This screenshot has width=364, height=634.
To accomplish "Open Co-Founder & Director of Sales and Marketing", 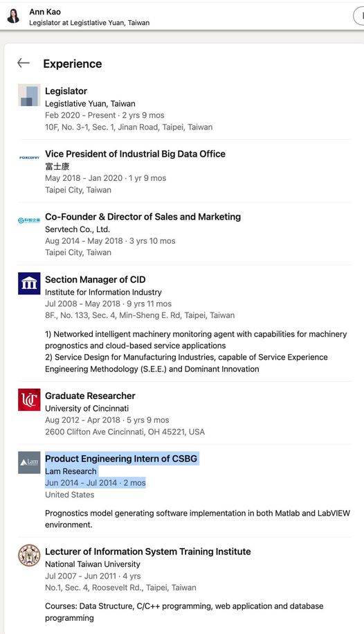I will (143, 217).
